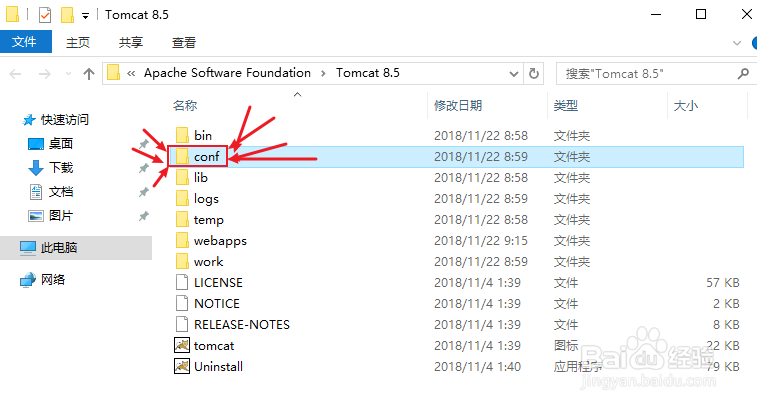
Task: Click the work folder icon
Action: point(182,262)
